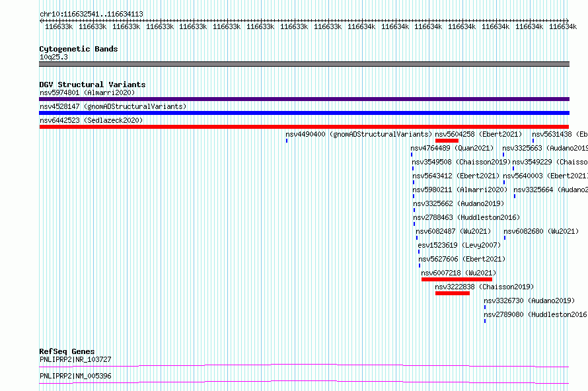This screenshot has width=588, height=391.
Task: Open the nsv3325663 Audano variant label
Action: tap(545, 148)
